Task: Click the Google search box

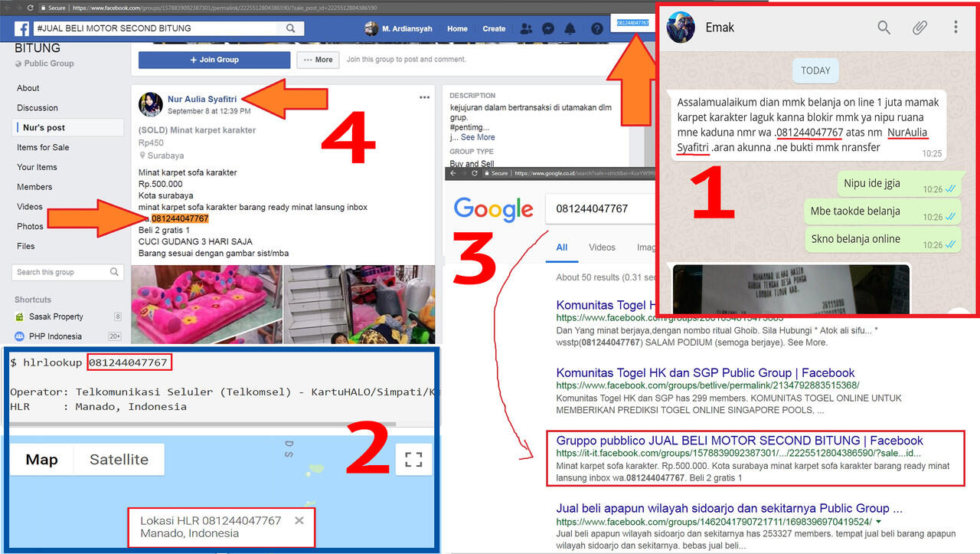Action: point(601,208)
